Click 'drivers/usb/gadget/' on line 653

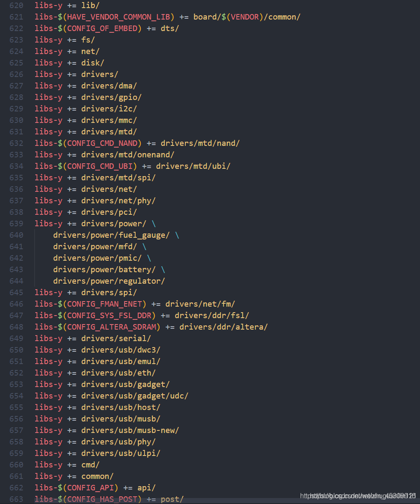click(125, 384)
